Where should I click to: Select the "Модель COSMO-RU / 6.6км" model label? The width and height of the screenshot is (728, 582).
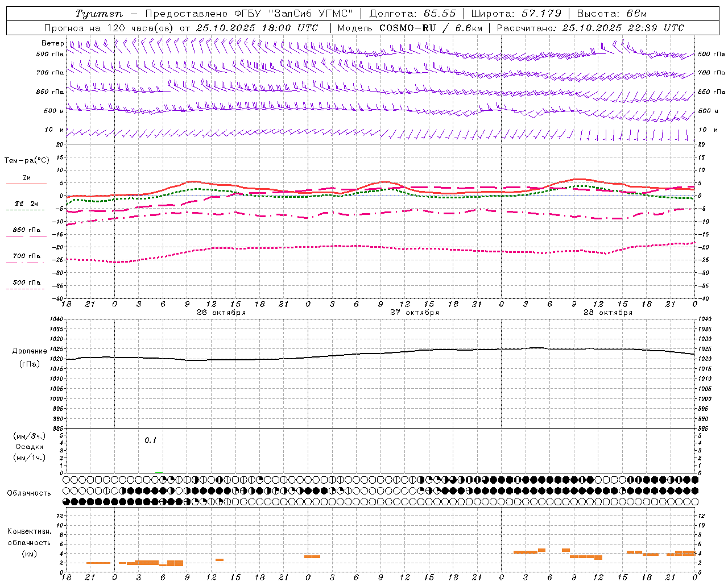410,28
